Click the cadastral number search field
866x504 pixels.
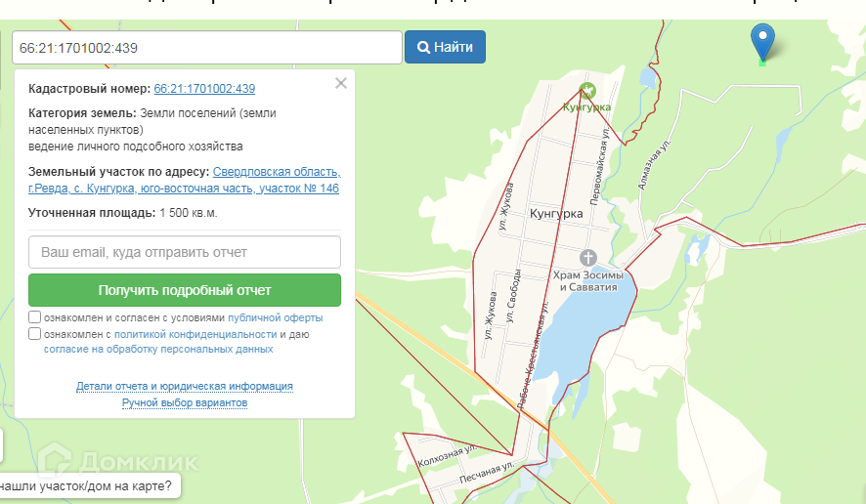[x=207, y=48]
